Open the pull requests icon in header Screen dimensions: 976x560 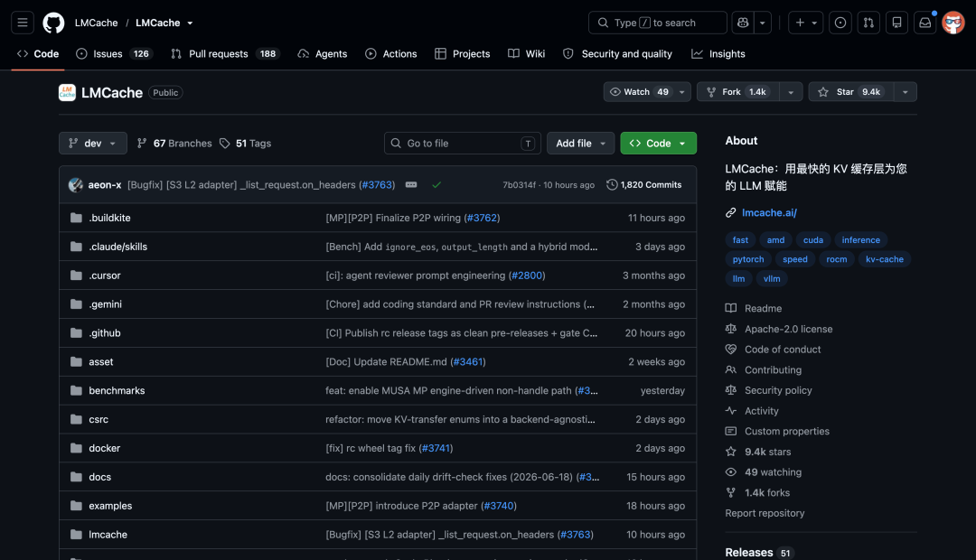[868, 23]
